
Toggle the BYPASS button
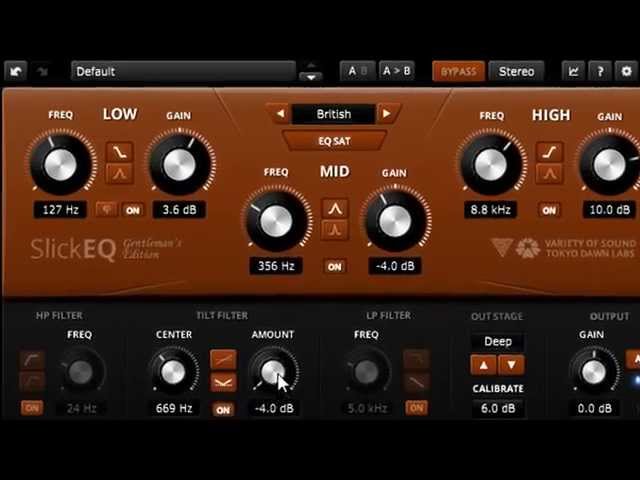click(459, 71)
